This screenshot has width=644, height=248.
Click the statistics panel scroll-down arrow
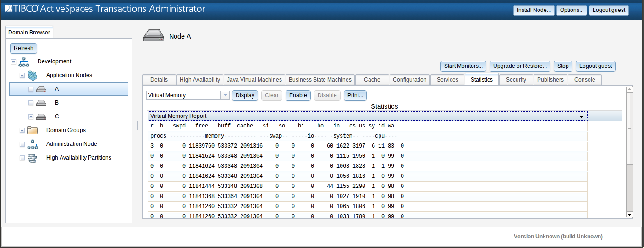(629, 215)
